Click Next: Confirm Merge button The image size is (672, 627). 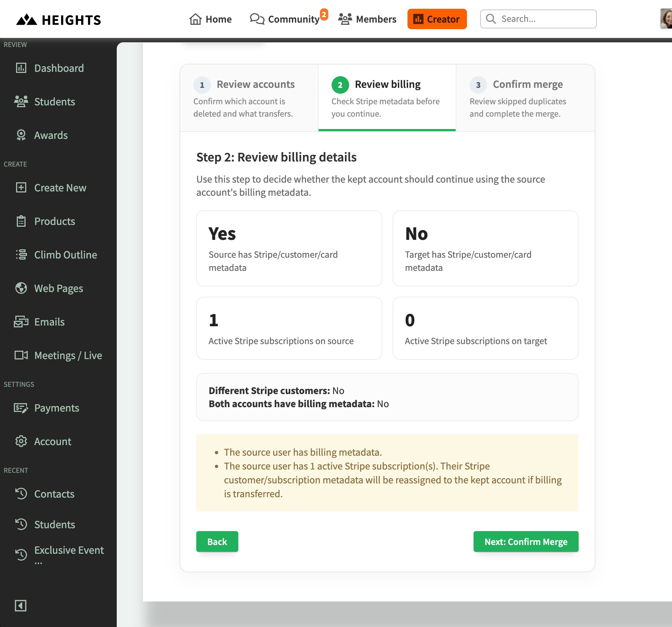pyautogui.click(x=526, y=541)
